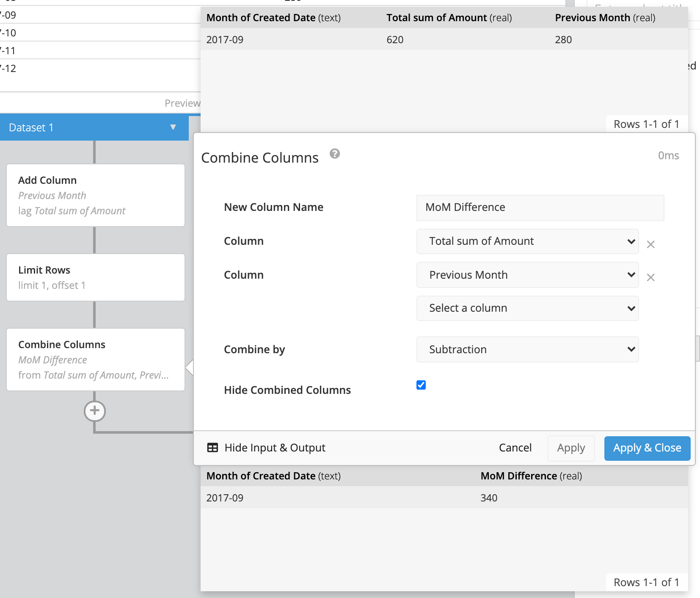Open the Combine Columns help icon
The width and height of the screenshot is (700, 598).
point(335,154)
